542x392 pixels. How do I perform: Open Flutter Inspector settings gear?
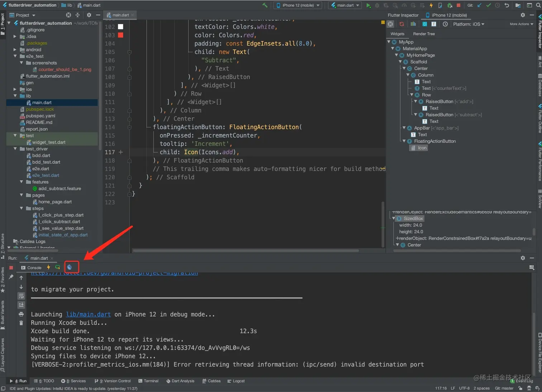[x=523, y=15]
